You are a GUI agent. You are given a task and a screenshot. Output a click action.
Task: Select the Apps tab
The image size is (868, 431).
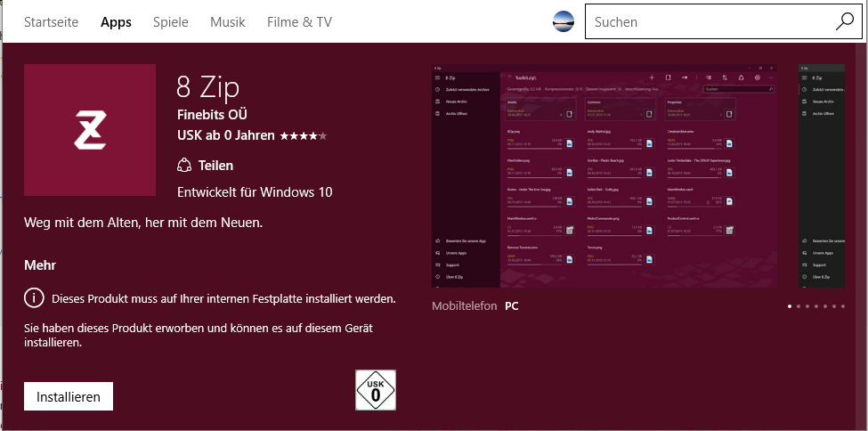[116, 22]
